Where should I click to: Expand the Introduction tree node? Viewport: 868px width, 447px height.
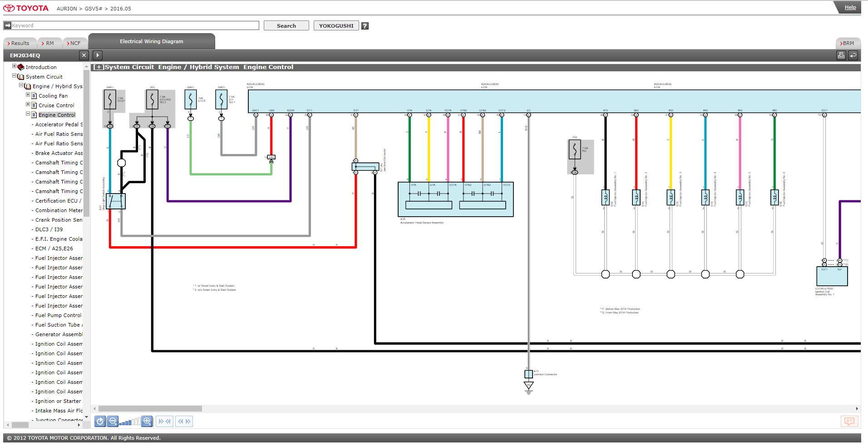point(14,66)
